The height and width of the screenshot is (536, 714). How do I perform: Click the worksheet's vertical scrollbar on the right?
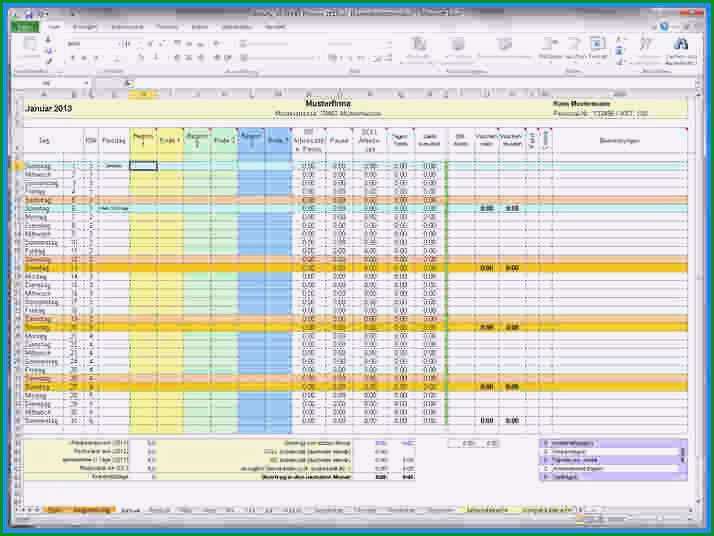(699, 296)
